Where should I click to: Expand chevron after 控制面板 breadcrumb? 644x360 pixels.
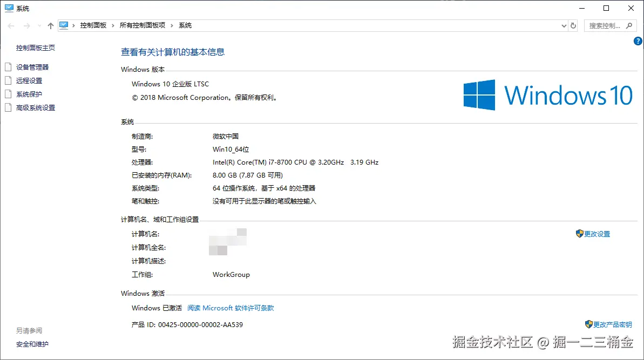tap(113, 25)
